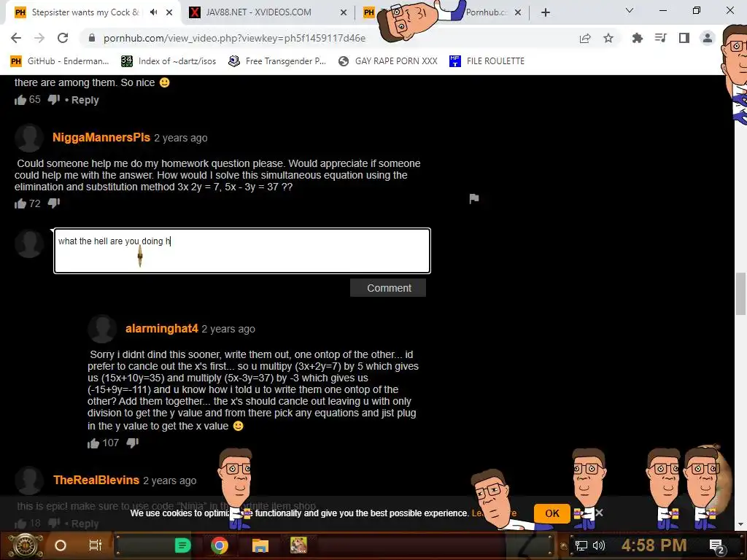Image resolution: width=747 pixels, height=560 pixels.
Task: View site info via the padlock icon
Action: click(92, 38)
